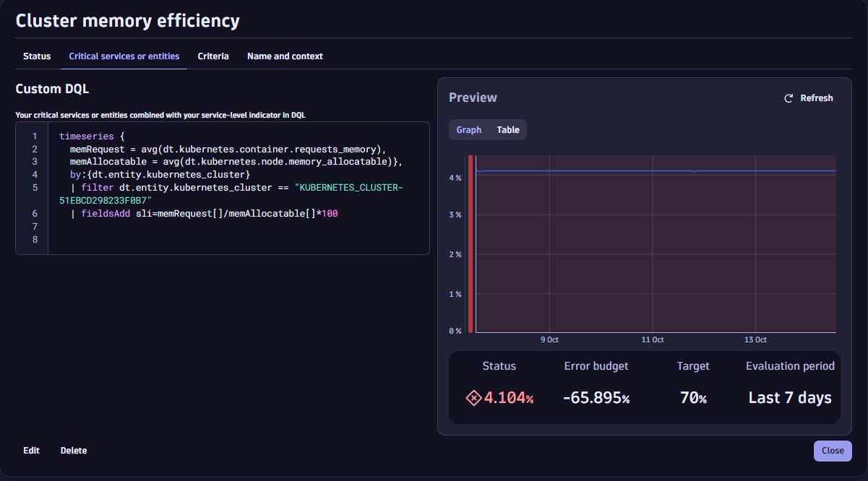Image resolution: width=868 pixels, height=481 pixels.
Task: Select the Critical services or entities tab
Action: [x=124, y=56]
